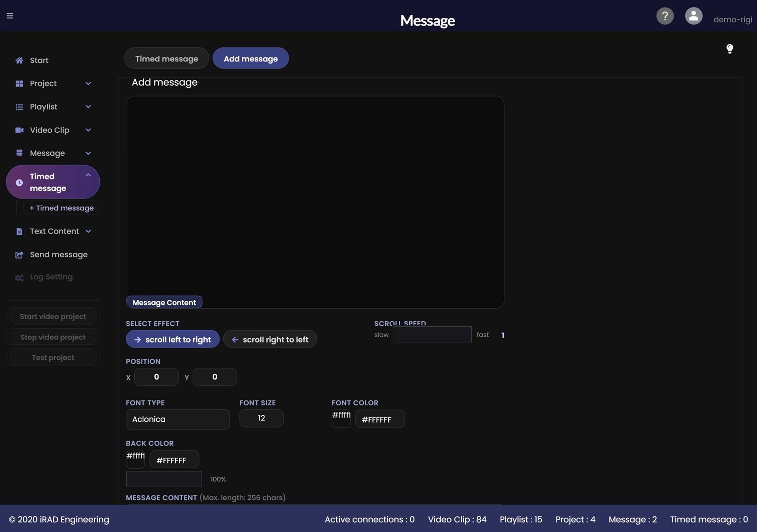Click the Video Clip camera icon
The height and width of the screenshot is (532, 757).
(x=19, y=130)
